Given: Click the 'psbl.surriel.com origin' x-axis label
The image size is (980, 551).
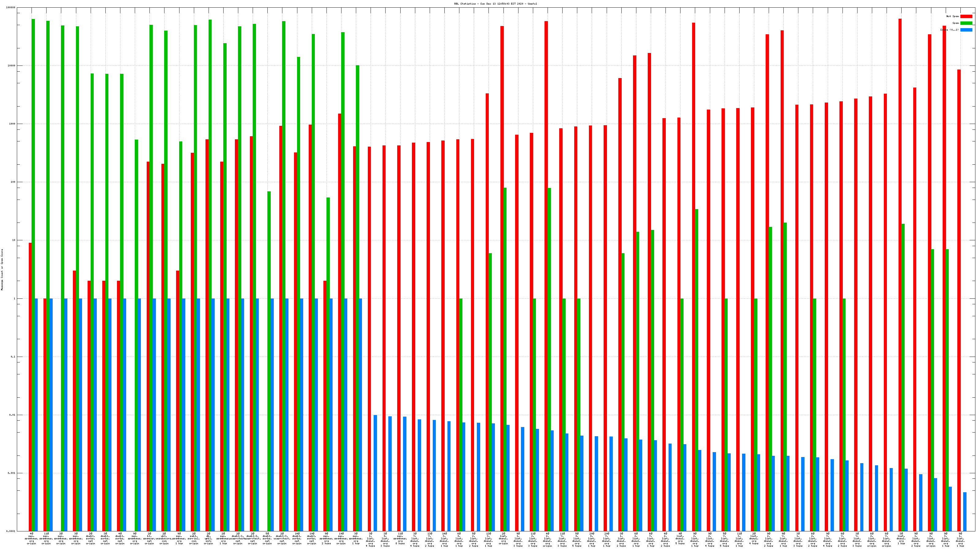Looking at the screenshot, I should 194,538.
